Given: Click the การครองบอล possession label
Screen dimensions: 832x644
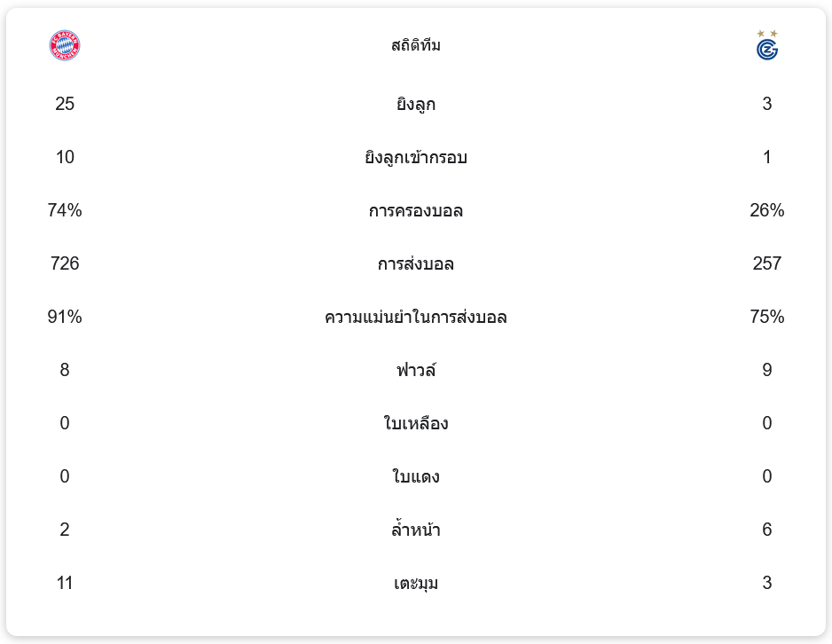Looking at the screenshot, I should tap(416, 211).
